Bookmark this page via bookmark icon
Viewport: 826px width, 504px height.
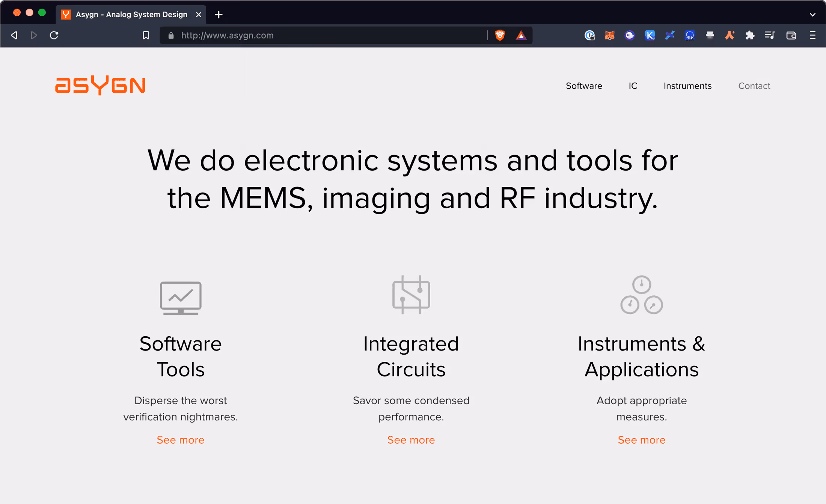coord(146,35)
